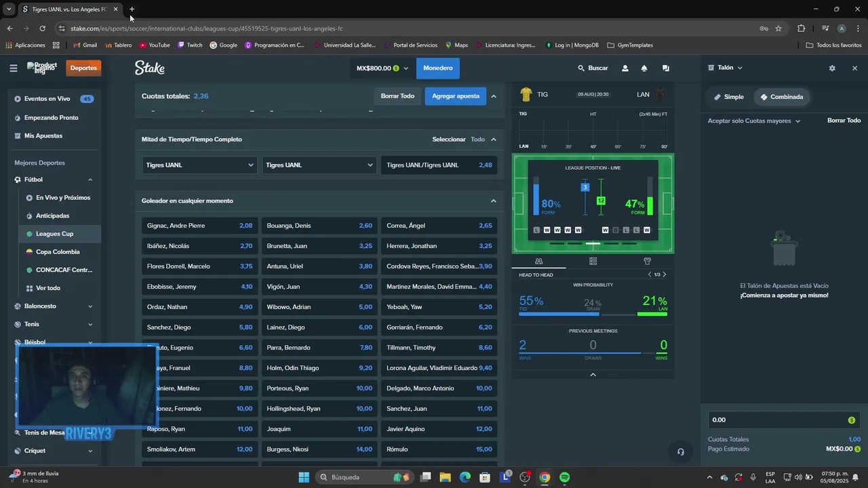This screenshot has height=488, width=868.
Task: Open Microsoft Edge from the taskbar
Action: point(465,477)
